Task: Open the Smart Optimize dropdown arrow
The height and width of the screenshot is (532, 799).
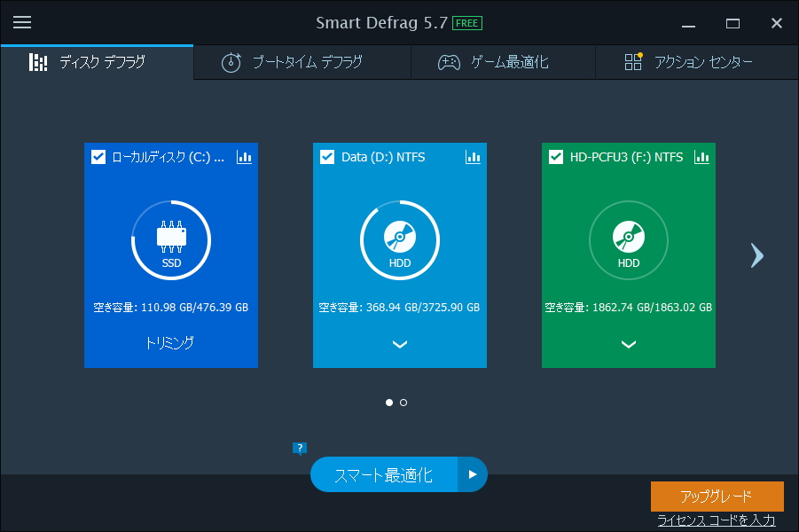Action: (x=471, y=474)
